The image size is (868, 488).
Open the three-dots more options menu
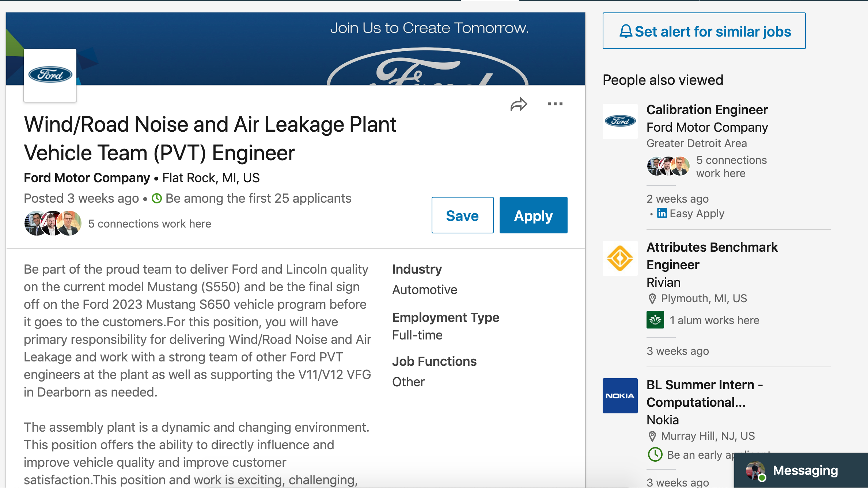(x=555, y=104)
